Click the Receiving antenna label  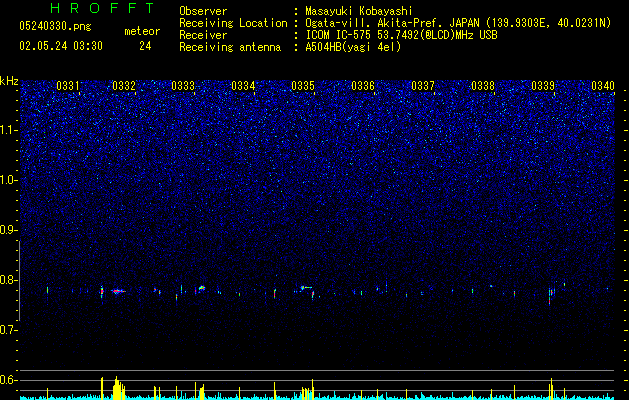click(230, 47)
